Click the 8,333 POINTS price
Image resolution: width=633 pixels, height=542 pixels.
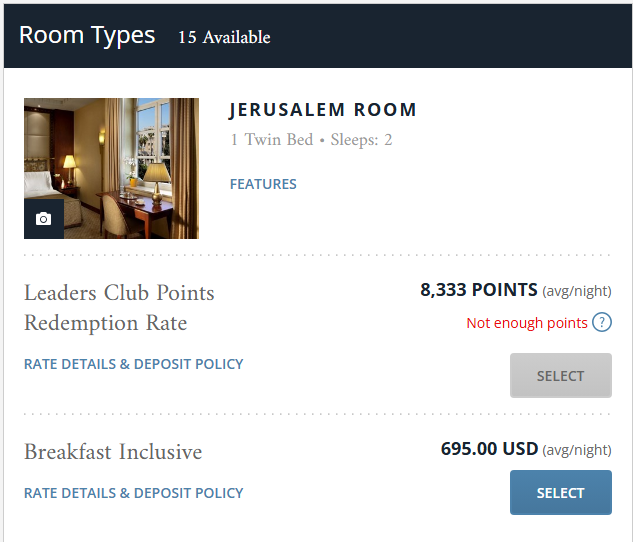coord(478,291)
